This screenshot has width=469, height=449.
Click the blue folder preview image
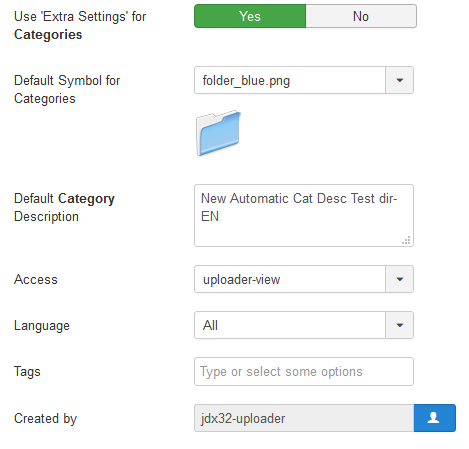coord(219,133)
